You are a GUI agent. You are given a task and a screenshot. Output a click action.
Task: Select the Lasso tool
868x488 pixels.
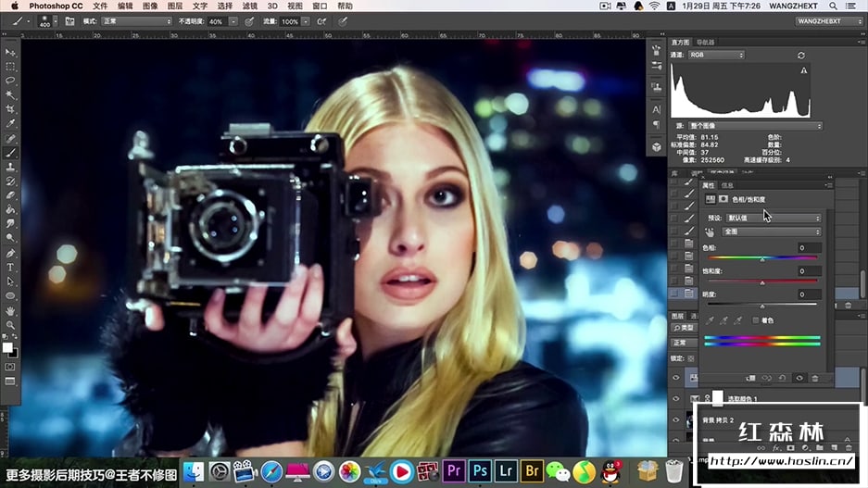(10, 81)
